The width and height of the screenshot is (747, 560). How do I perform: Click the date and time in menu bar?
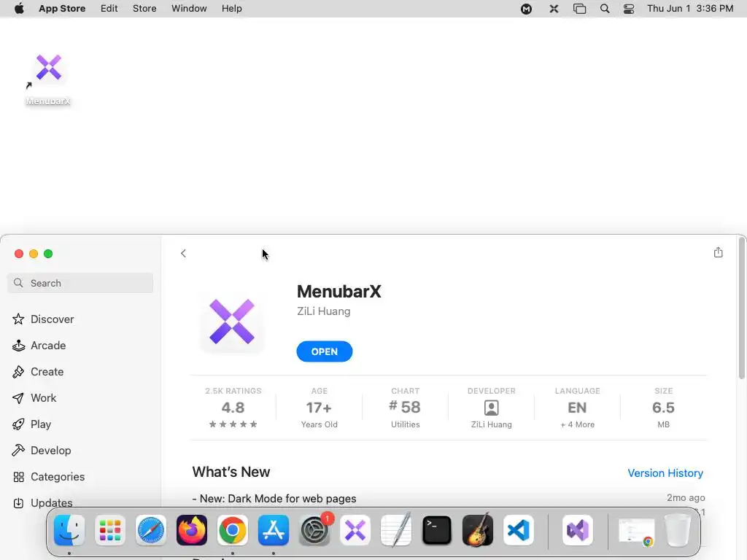[x=690, y=9]
